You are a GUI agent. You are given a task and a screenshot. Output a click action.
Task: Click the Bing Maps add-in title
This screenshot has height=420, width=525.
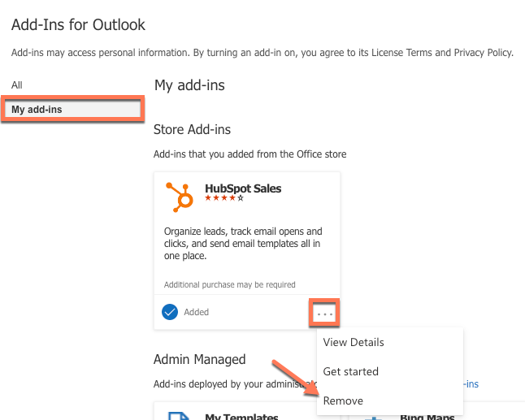click(x=427, y=416)
